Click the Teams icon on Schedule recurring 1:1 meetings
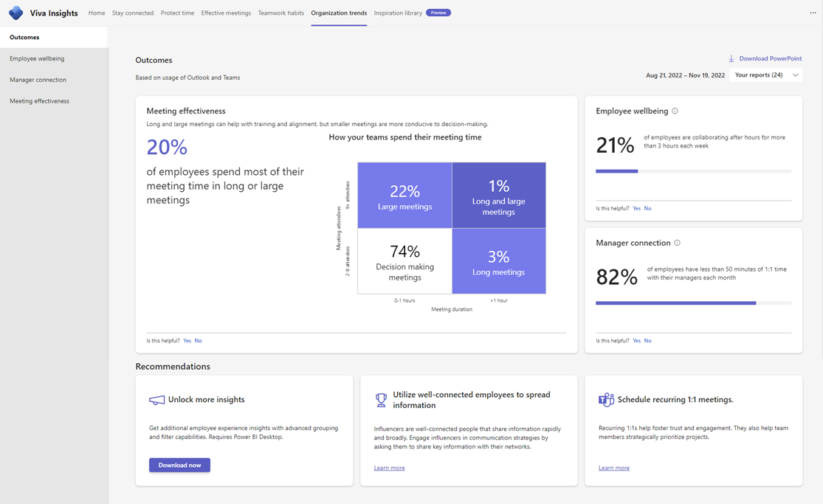The height and width of the screenshot is (504, 823). click(x=606, y=399)
